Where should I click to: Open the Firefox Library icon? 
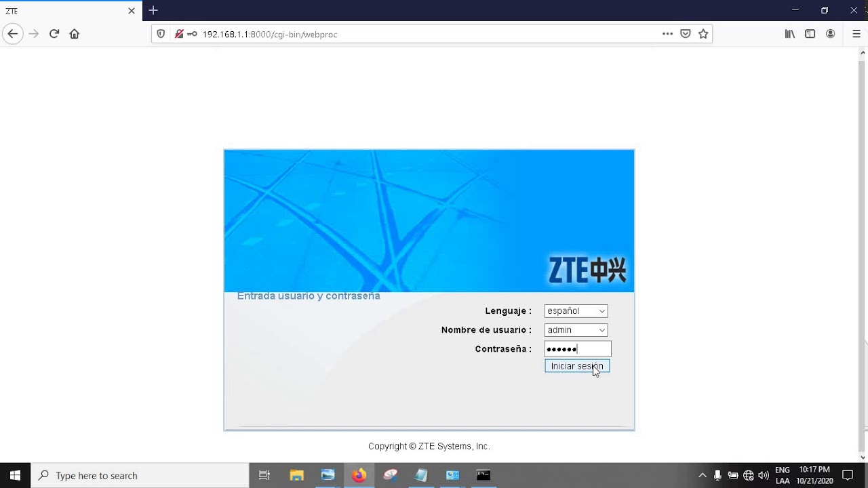click(x=790, y=34)
